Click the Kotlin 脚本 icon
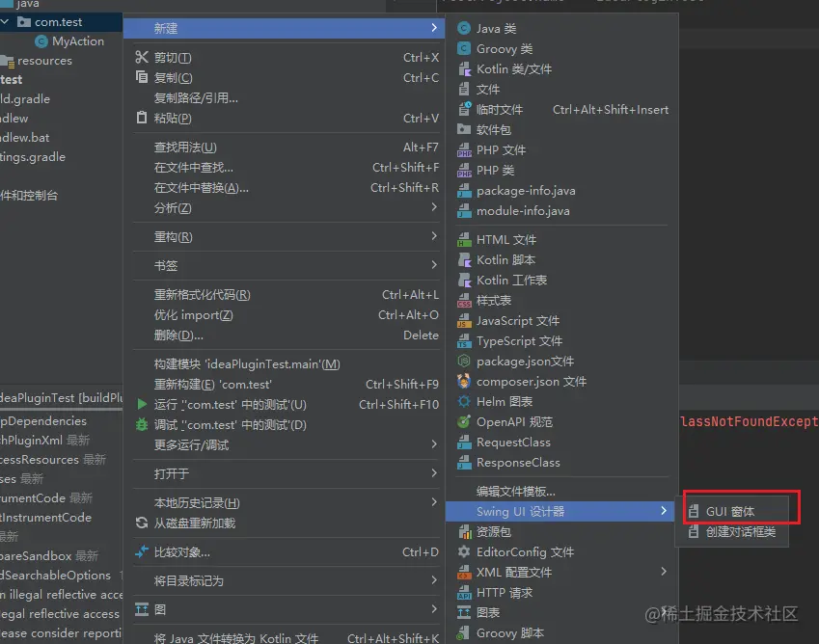The image size is (819, 644). click(464, 260)
